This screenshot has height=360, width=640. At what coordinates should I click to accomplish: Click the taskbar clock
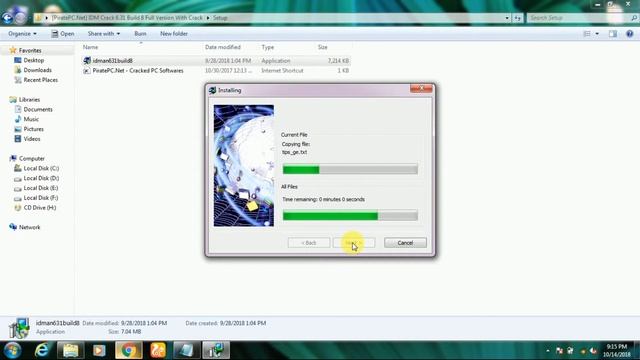617,351
